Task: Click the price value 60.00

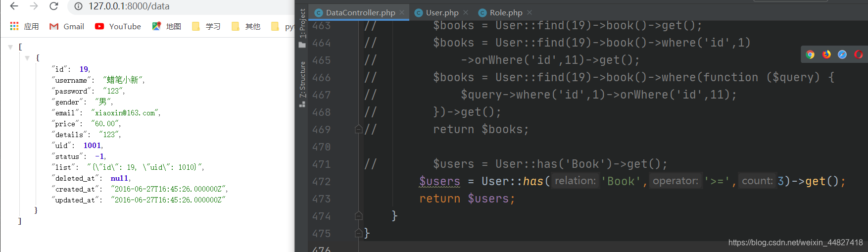Action: (x=105, y=124)
